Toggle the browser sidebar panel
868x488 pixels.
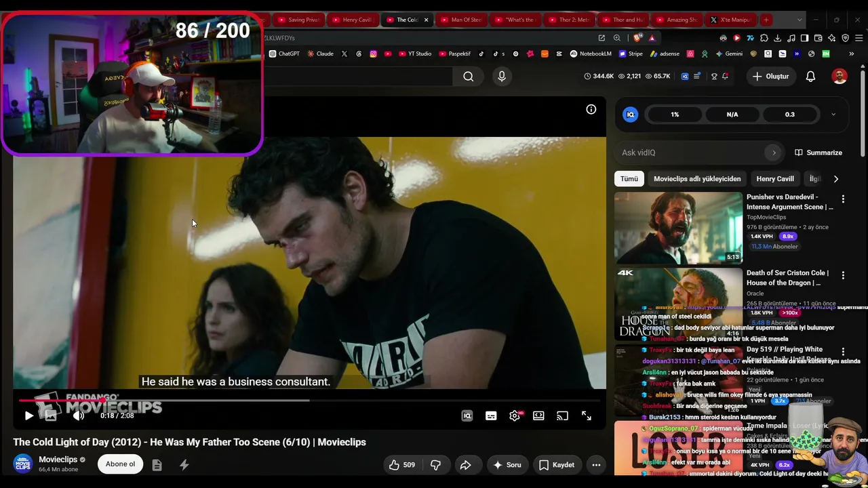(804, 38)
